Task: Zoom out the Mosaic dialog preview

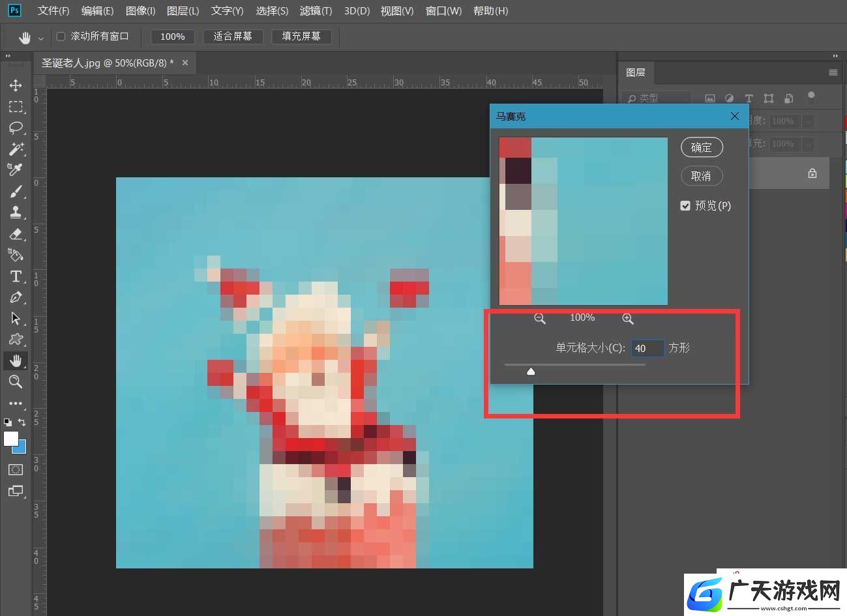Action: click(540, 318)
